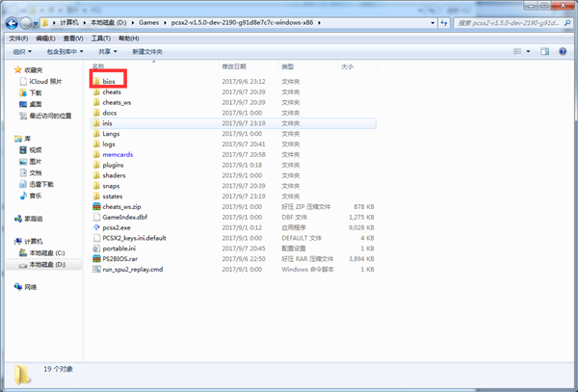Open the recent locations dropdown arrow
This screenshot has width=578, height=392.
click(x=36, y=23)
